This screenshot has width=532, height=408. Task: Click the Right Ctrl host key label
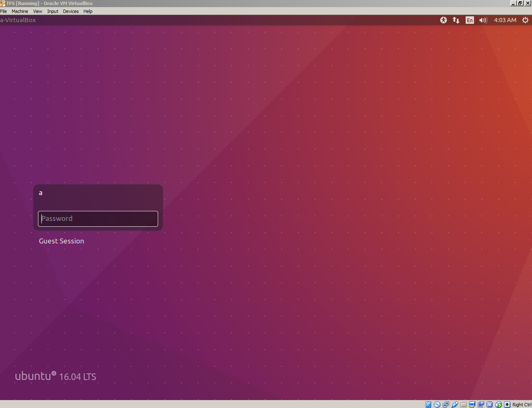pos(522,405)
